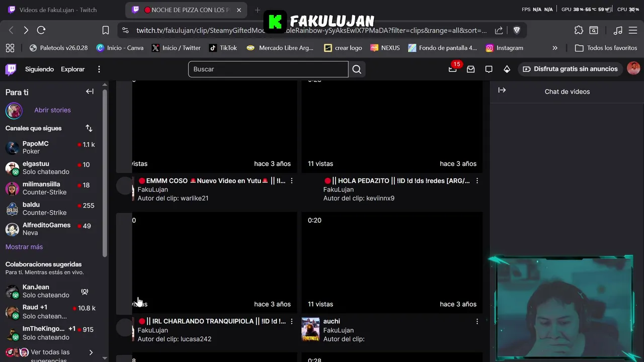Go forward in browser history
644x362 pixels.
[x=26, y=30]
